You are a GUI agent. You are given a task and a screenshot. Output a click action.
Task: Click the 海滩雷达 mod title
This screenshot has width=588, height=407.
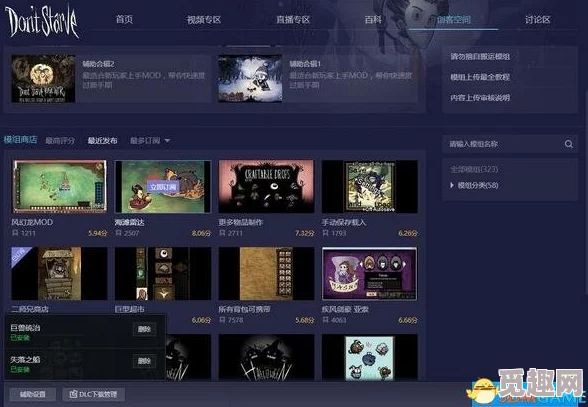tap(130, 222)
